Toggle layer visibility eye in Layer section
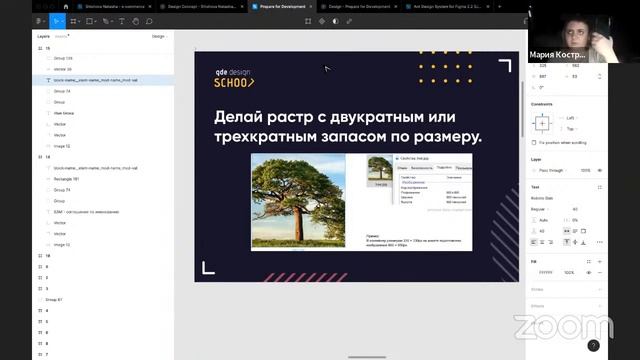 (x=600, y=170)
